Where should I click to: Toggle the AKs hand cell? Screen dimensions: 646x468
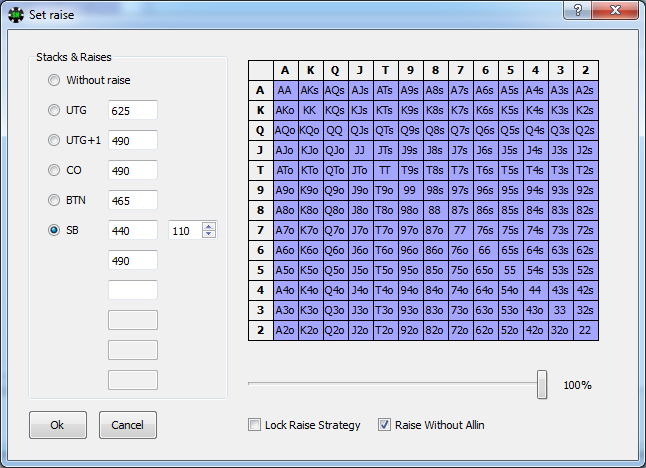click(x=310, y=90)
